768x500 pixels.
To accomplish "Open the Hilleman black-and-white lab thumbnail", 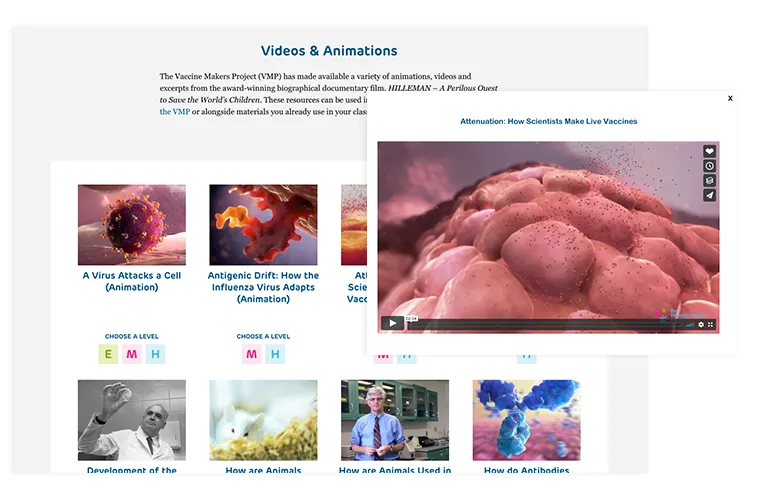I will [x=132, y=420].
